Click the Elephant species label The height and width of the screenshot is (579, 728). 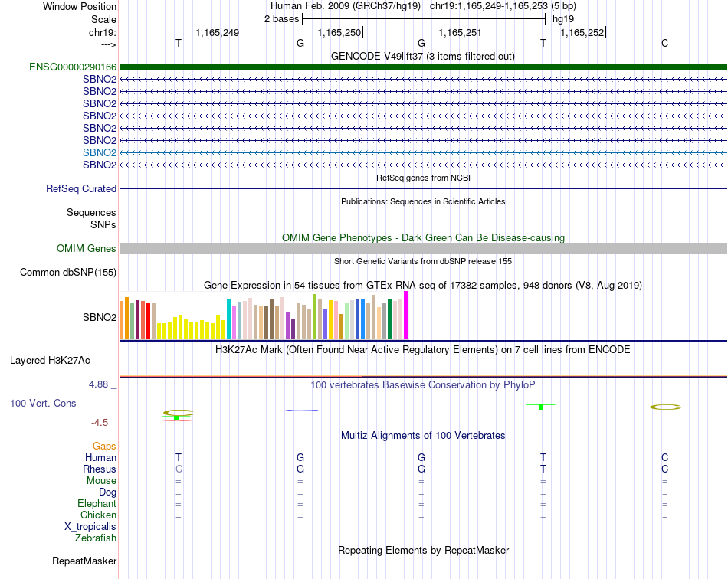tap(97, 504)
